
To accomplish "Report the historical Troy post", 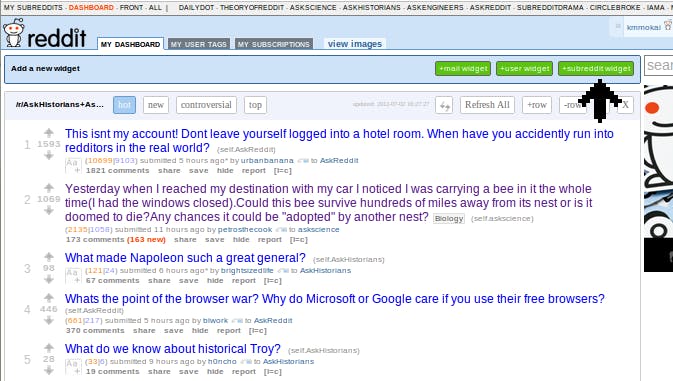I will 244,372.
